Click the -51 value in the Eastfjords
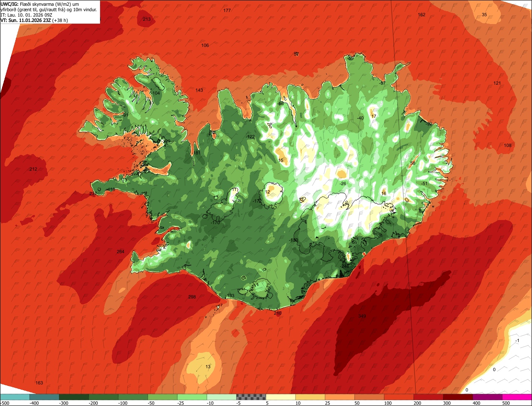Viewport: 532px width, 406px height. click(x=424, y=183)
